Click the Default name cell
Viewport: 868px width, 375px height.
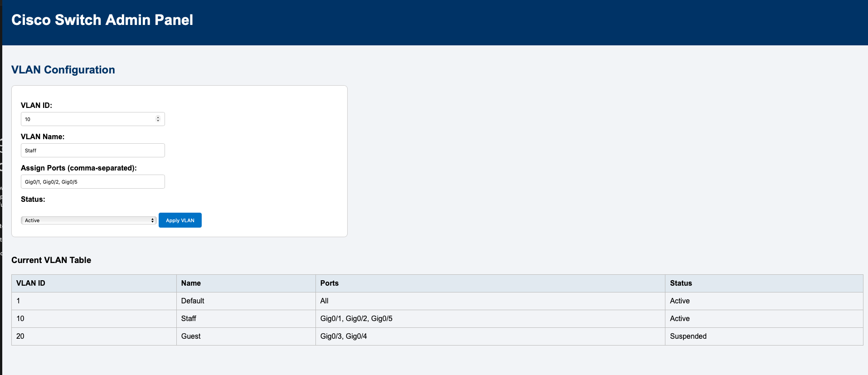246,301
